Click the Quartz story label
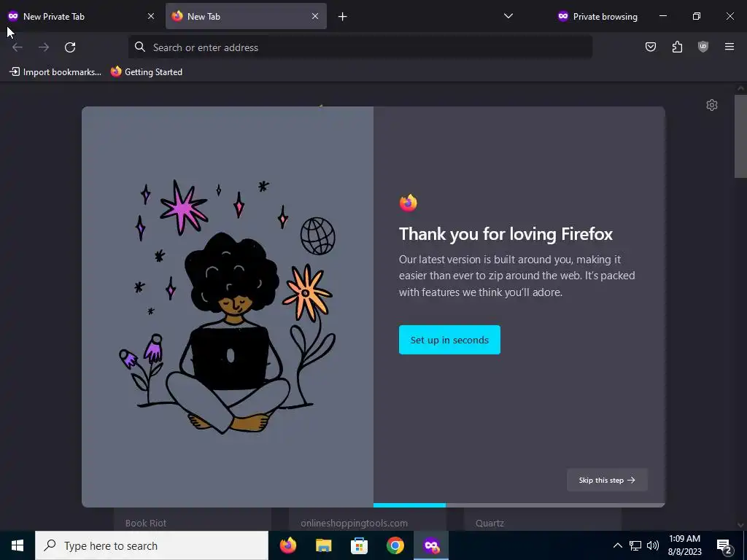 coord(489,523)
